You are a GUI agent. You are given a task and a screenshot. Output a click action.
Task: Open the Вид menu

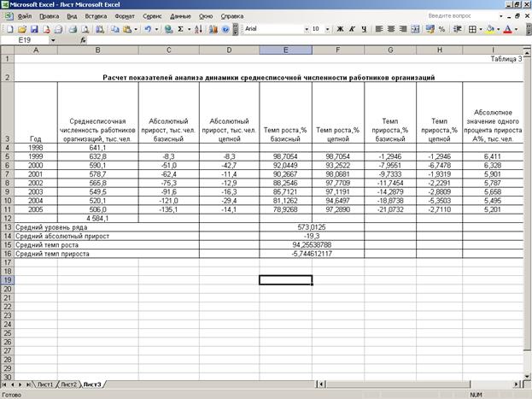tap(72, 16)
